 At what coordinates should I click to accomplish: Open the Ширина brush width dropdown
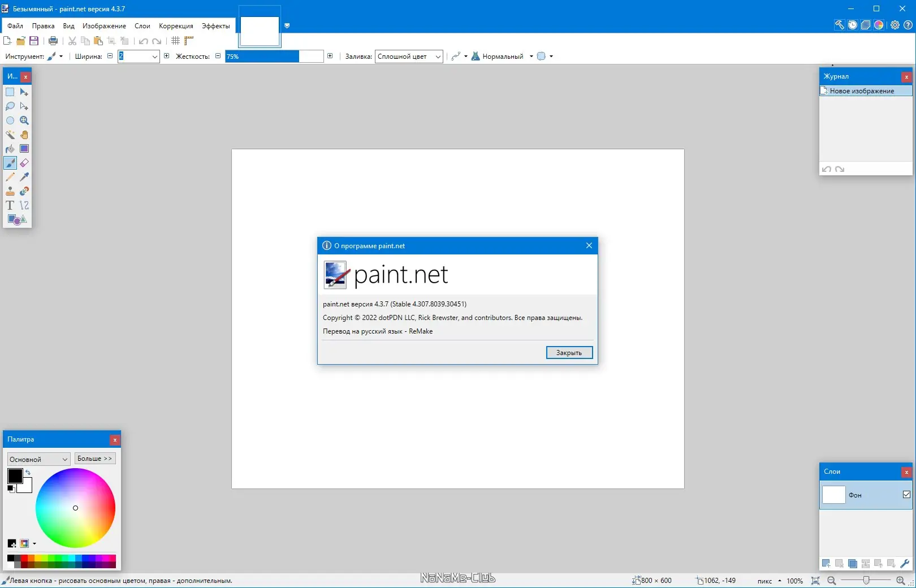[139, 56]
